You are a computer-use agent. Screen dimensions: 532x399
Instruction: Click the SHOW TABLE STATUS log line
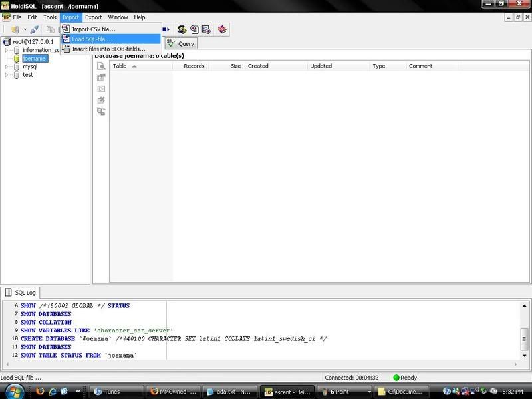(x=78, y=356)
